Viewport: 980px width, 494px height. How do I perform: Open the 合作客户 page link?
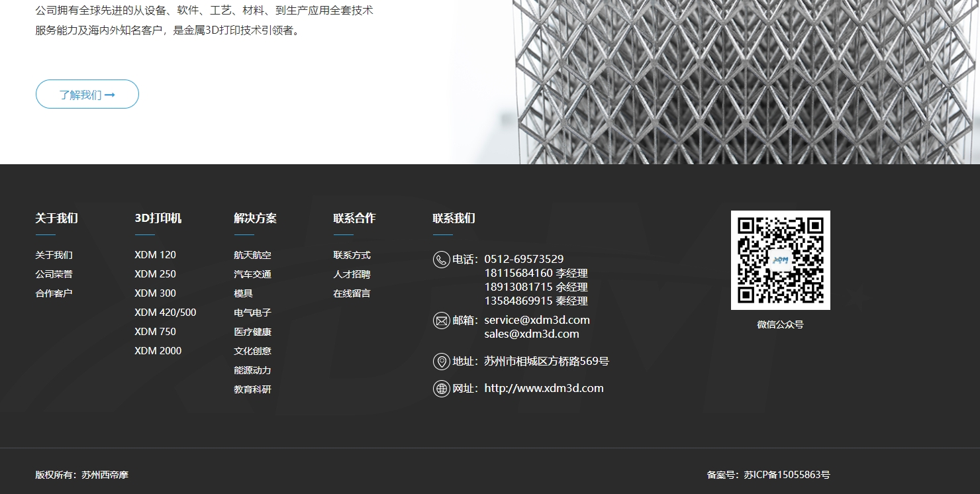coord(54,293)
